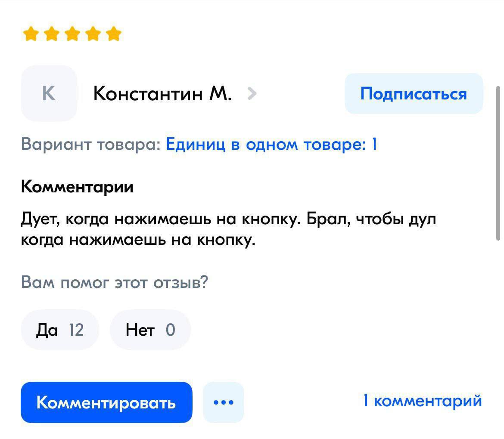Expand the chevron next to Константин М.

(252, 93)
